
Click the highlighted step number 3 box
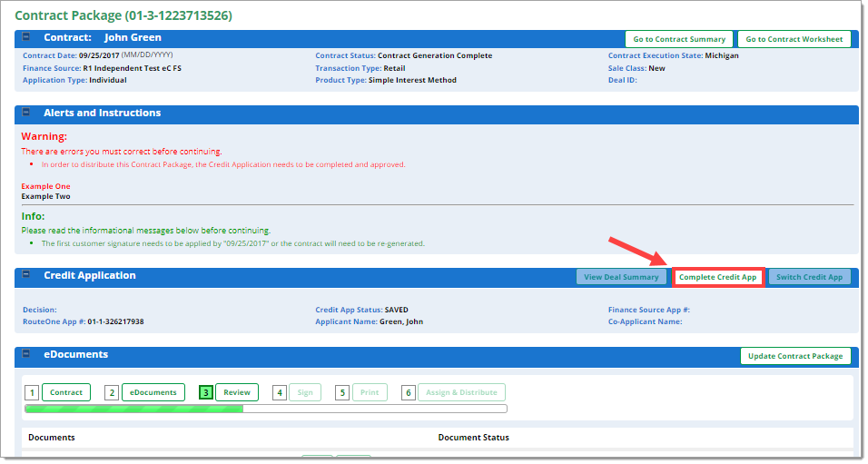205,393
